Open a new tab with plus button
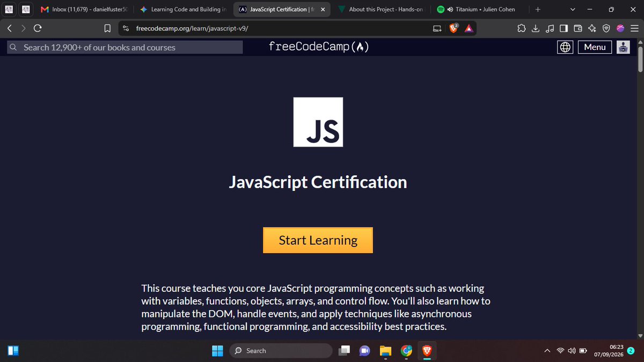 [538, 9]
